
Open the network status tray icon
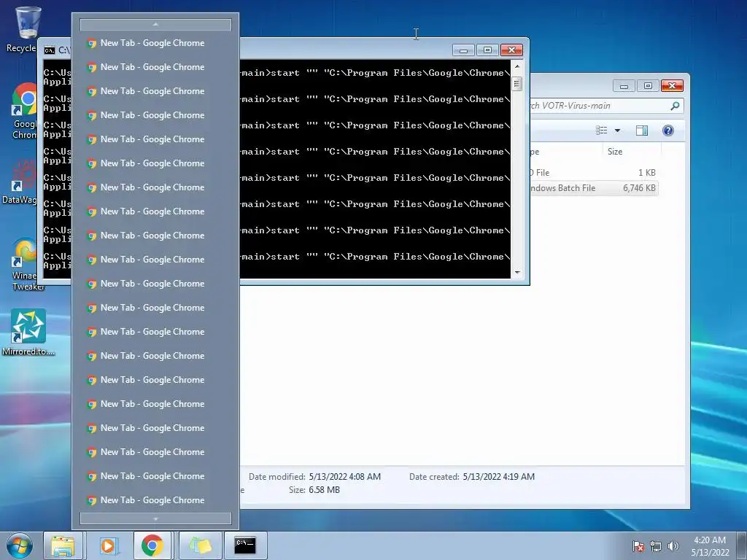click(656, 546)
